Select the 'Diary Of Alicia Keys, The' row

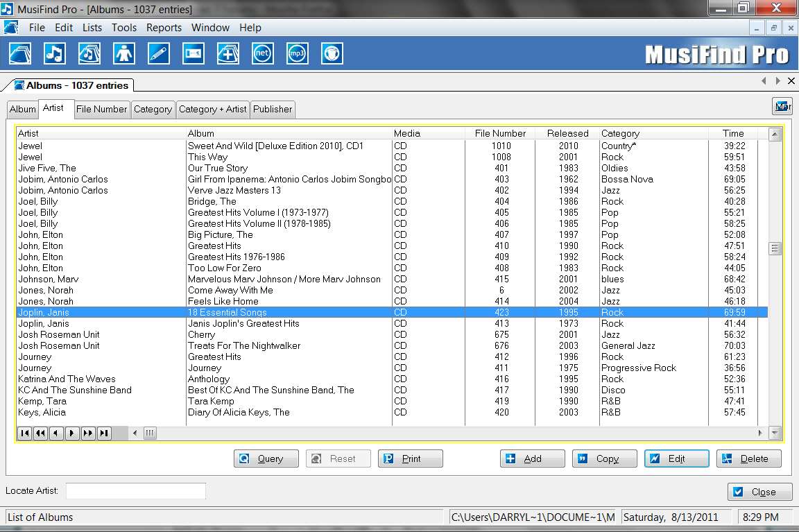point(391,412)
